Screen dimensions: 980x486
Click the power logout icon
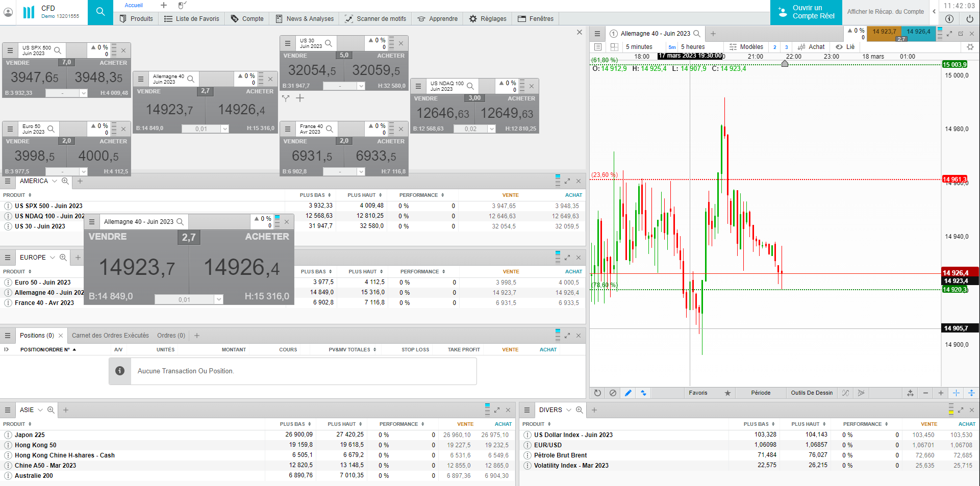point(969,19)
